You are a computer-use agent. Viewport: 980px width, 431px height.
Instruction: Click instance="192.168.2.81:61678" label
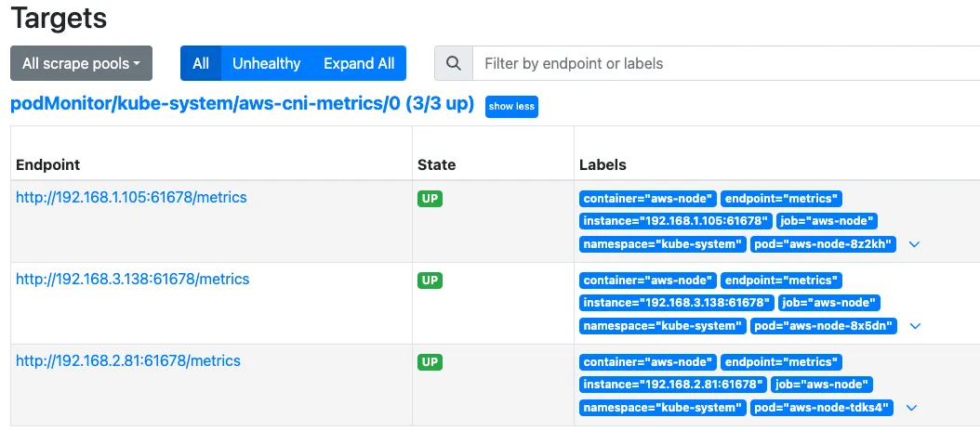tap(673, 385)
